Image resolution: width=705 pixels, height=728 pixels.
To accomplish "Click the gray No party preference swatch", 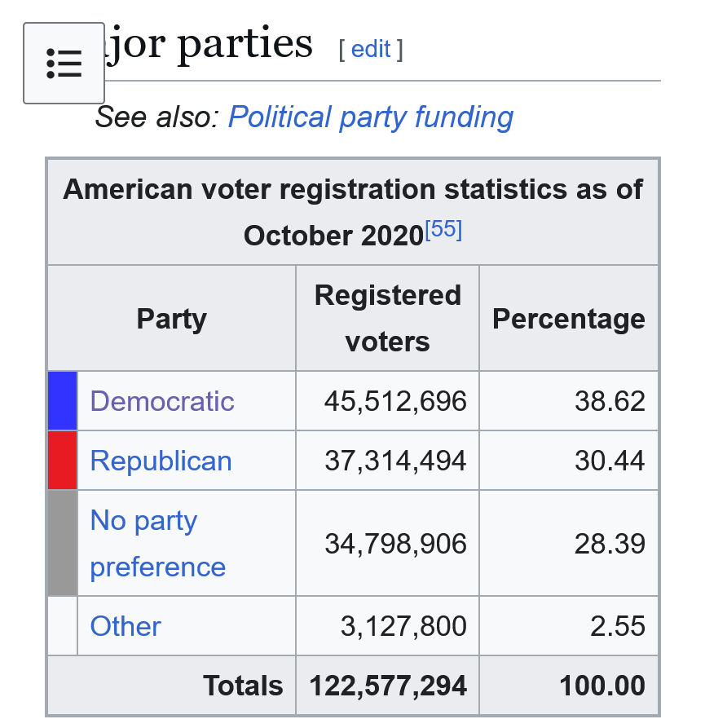I will [x=63, y=543].
